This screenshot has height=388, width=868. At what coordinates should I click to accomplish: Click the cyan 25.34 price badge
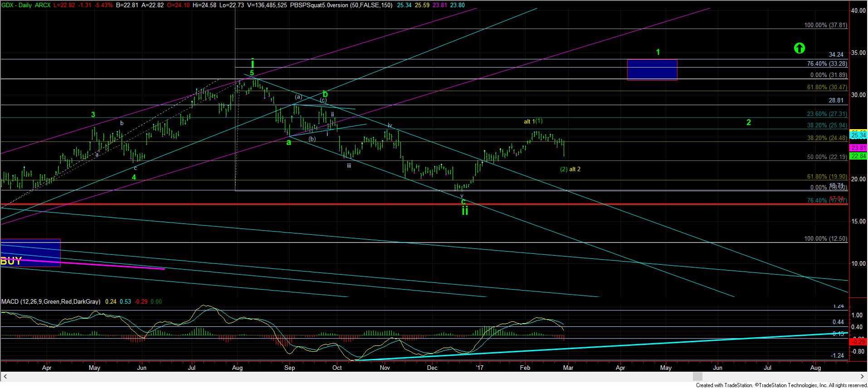click(858, 135)
